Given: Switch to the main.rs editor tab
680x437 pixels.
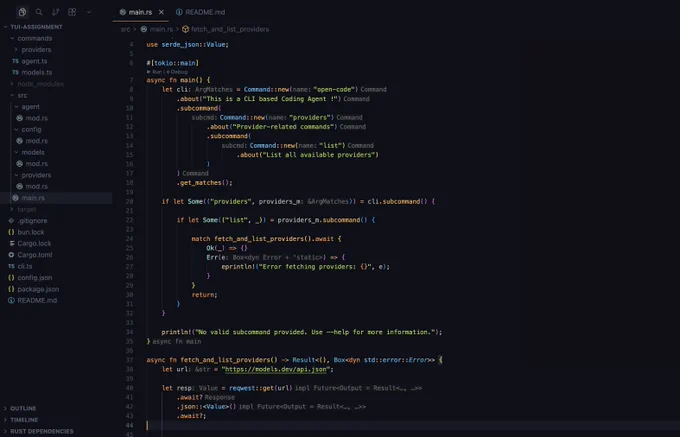Looking at the screenshot, I should point(140,12).
